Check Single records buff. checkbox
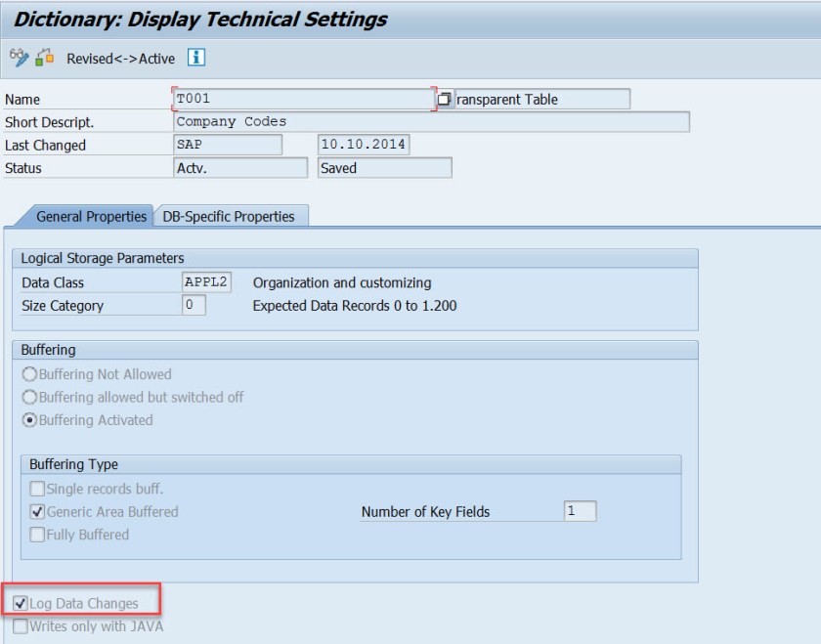This screenshot has width=821, height=644. pyautogui.click(x=38, y=489)
